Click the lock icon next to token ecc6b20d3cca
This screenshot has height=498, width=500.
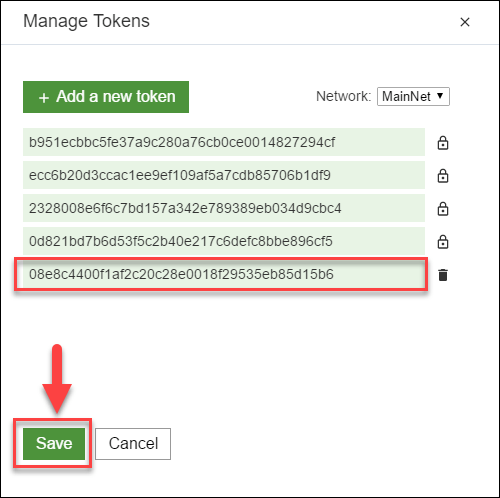coord(443,176)
